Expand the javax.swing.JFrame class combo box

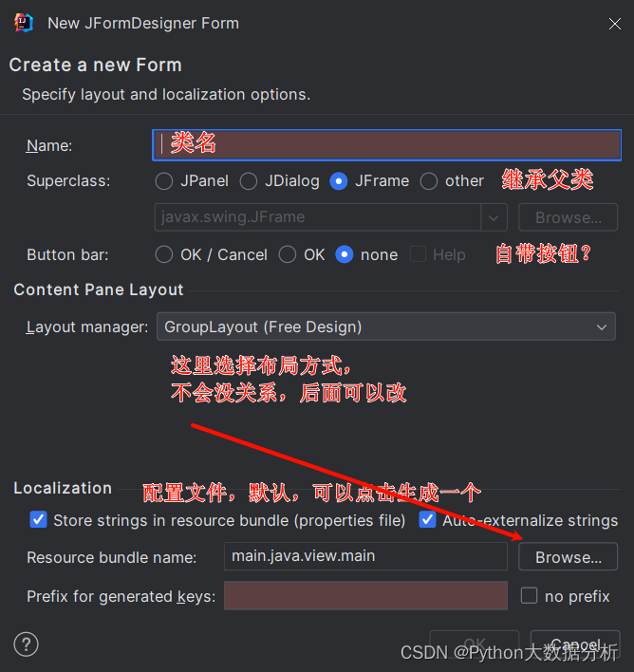[x=494, y=217]
